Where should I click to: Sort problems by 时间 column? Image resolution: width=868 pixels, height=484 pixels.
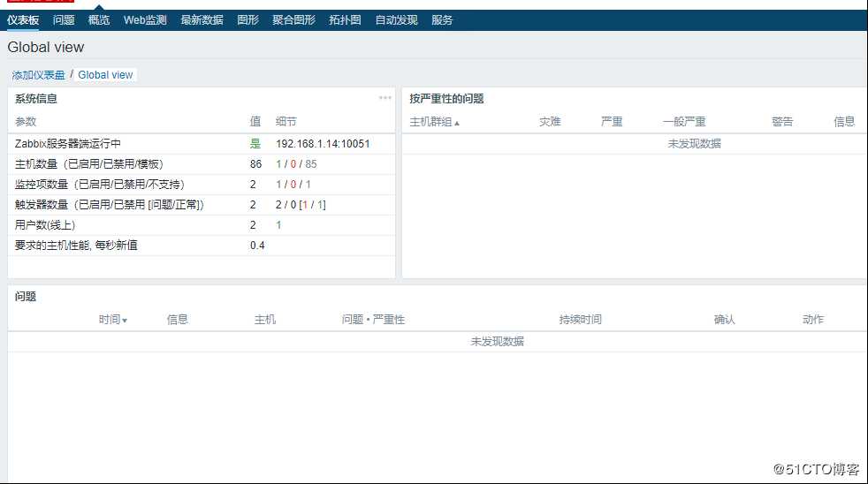(113, 320)
